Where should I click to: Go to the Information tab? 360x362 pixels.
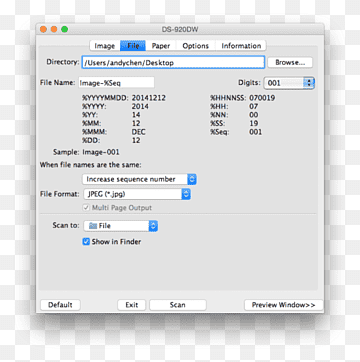[x=241, y=46]
